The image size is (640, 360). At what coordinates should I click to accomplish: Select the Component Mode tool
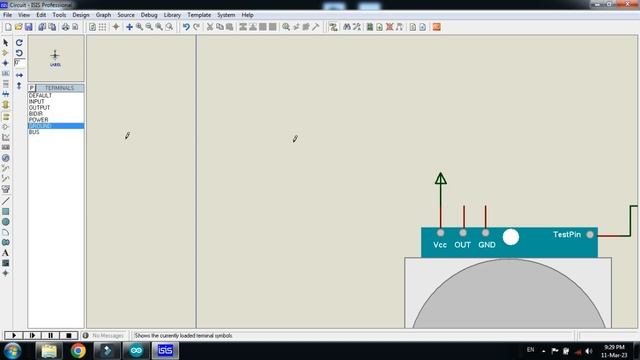pos(5,53)
